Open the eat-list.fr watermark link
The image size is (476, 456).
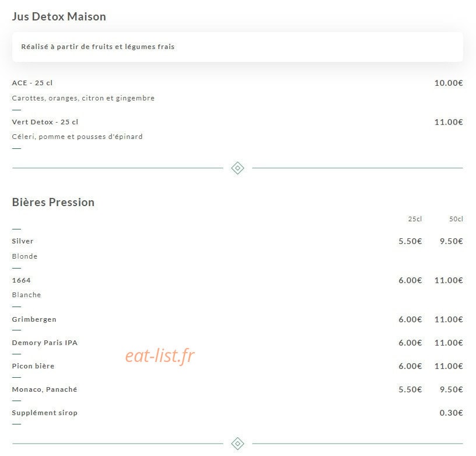(x=160, y=356)
